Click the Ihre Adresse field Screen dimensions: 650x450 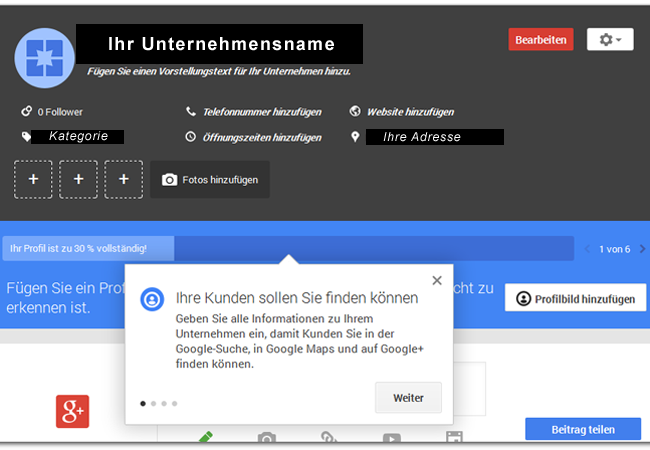434,137
